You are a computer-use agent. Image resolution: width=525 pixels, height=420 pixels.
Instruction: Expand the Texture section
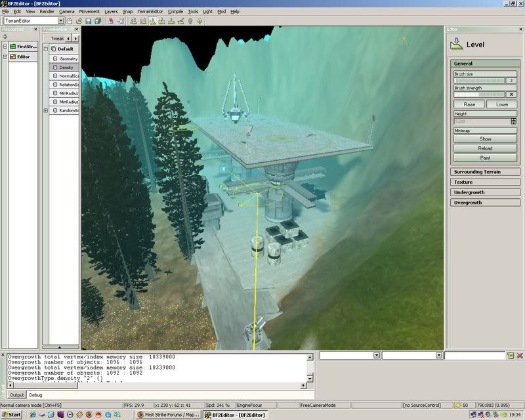tap(485, 182)
